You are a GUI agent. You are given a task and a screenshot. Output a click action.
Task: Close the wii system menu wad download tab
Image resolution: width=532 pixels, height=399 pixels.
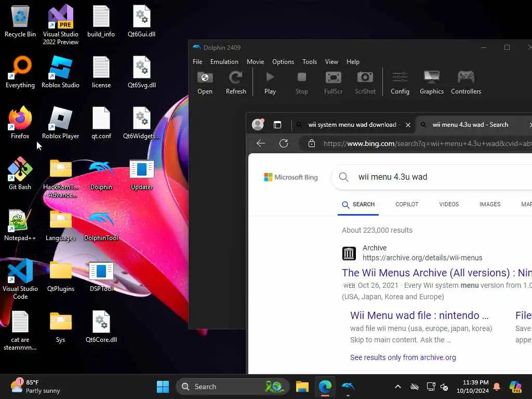(x=408, y=125)
